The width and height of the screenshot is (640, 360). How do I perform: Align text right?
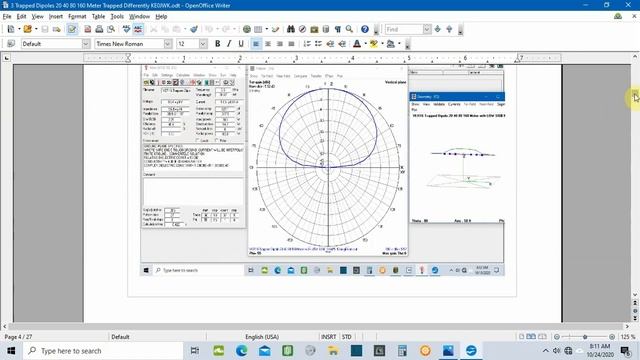280,44
